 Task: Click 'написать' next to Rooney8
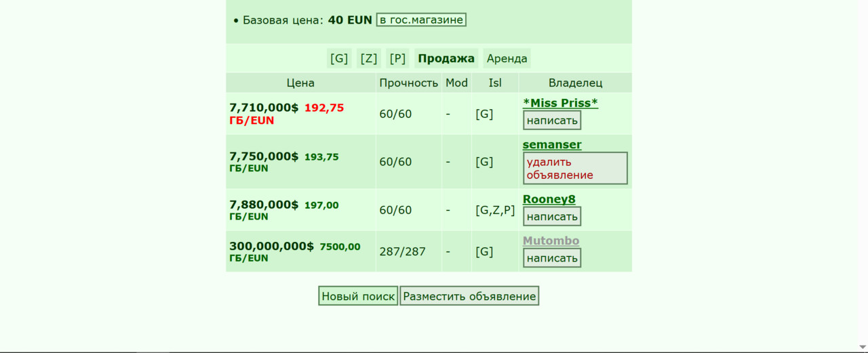552,217
